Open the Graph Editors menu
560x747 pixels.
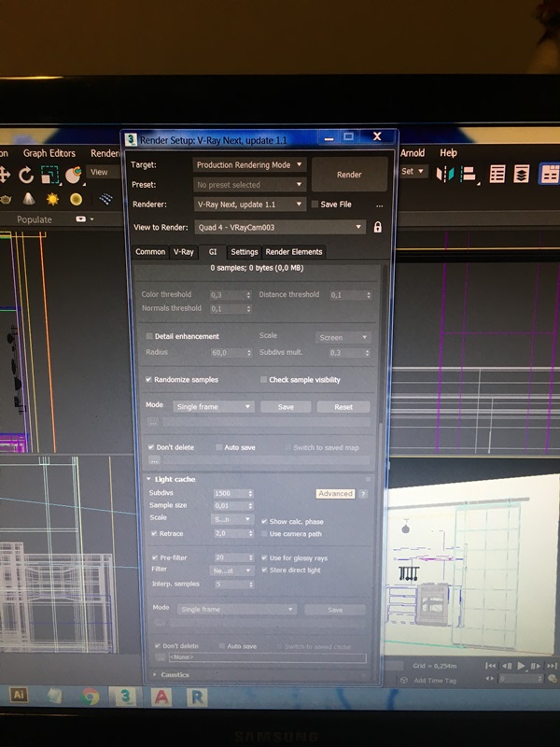click(x=49, y=153)
